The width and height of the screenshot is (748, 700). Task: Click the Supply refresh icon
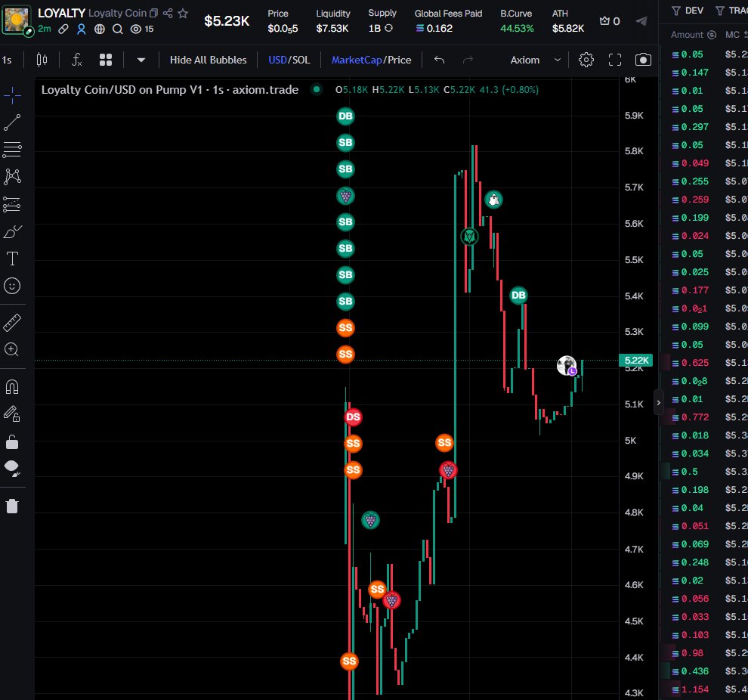389,28
